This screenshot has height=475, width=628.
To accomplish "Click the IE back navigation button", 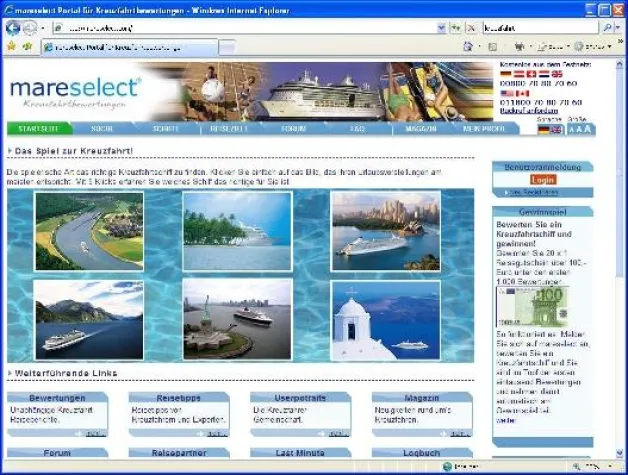I will [14, 28].
